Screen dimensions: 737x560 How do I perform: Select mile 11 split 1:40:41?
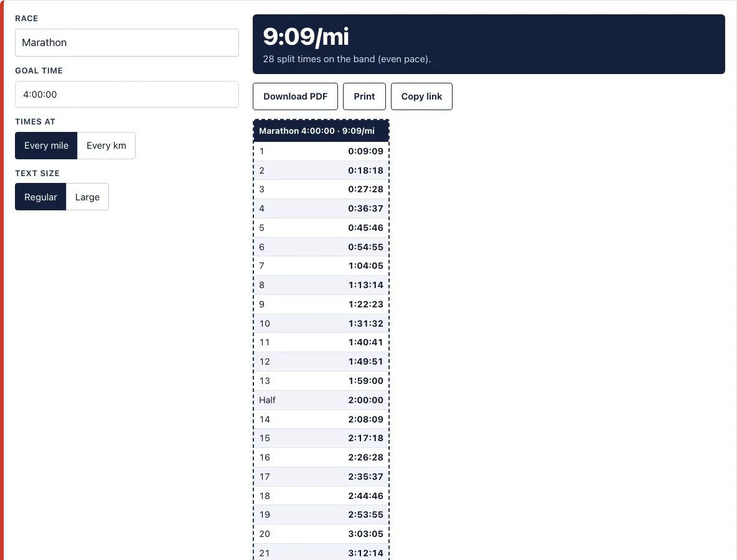click(365, 342)
